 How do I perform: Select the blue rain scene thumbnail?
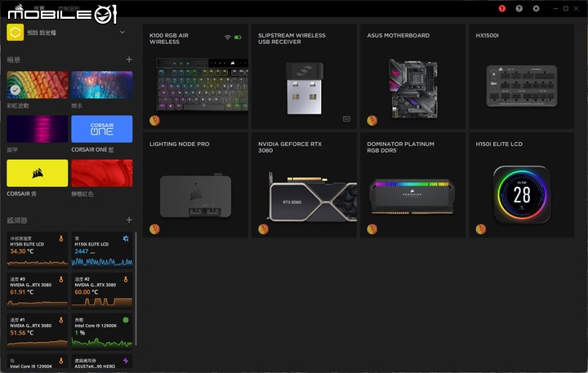(x=102, y=85)
